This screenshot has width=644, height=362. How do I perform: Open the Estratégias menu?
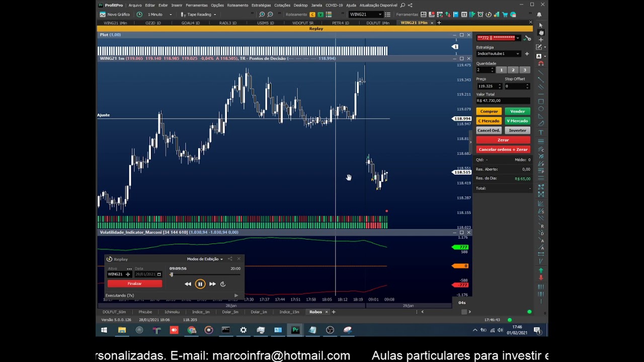(261, 5)
